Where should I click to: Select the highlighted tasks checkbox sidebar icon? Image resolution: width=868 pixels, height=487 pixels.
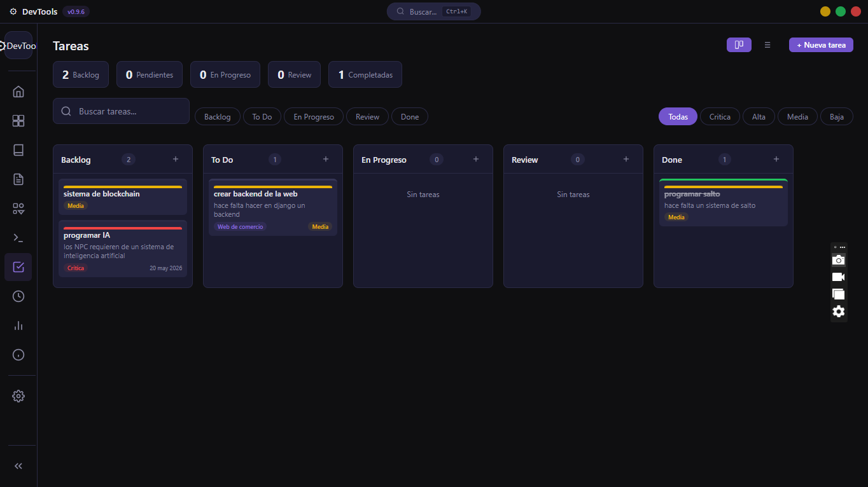coord(18,267)
